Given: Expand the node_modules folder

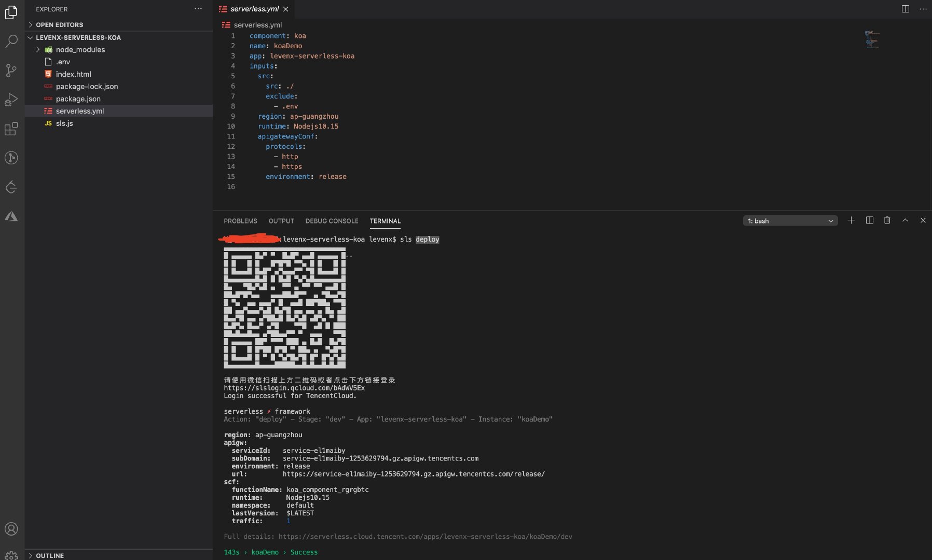Looking at the screenshot, I should tap(119, 49).
